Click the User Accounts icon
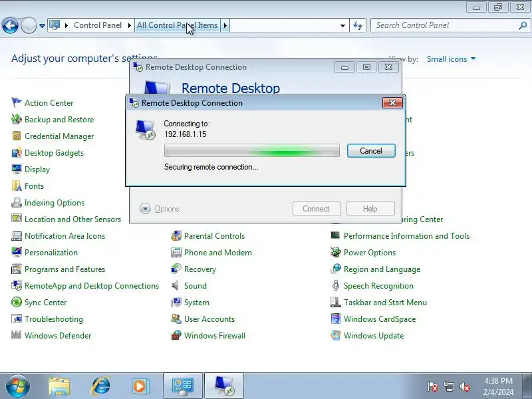Viewport: 532px width, 399px height. tap(176, 319)
